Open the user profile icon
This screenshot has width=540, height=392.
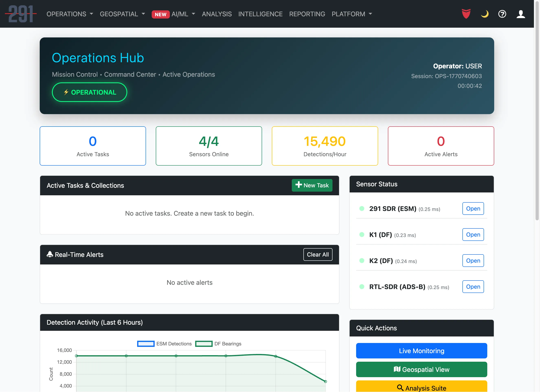tap(520, 14)
